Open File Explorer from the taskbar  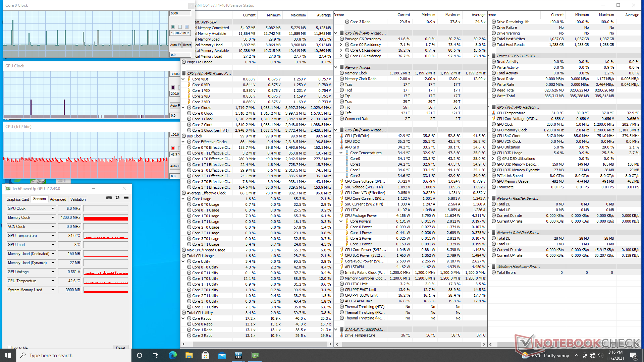tap(189, 355)
